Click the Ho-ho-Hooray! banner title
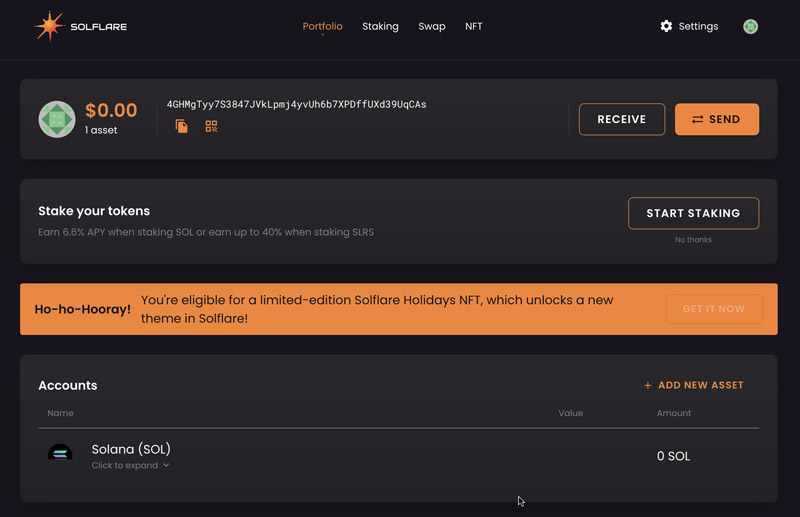 [83, 309]
